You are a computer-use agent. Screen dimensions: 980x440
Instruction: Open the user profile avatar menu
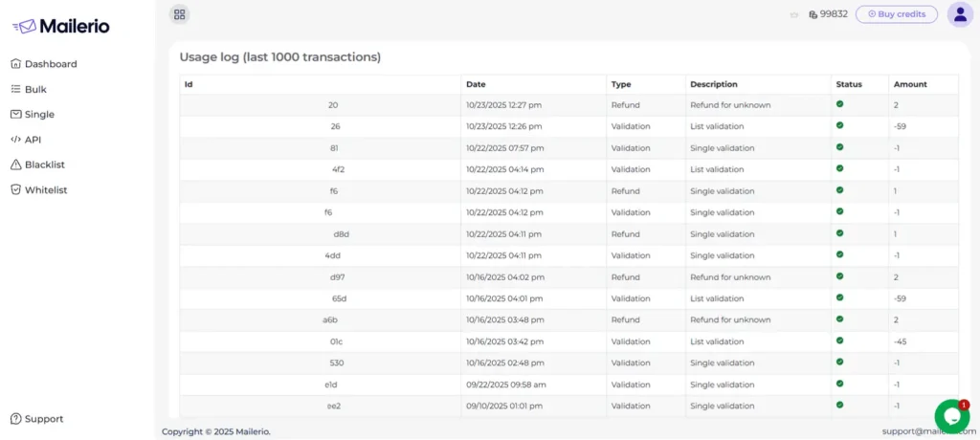960,13
